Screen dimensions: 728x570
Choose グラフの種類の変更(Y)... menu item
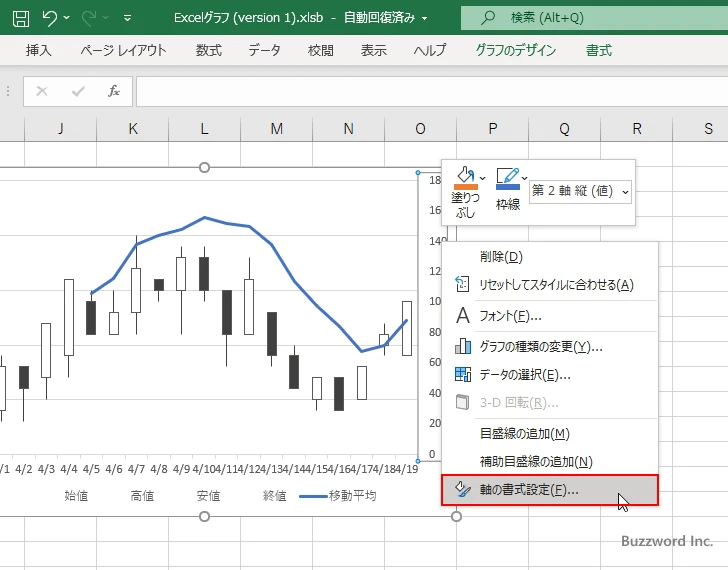click(550, 347)
